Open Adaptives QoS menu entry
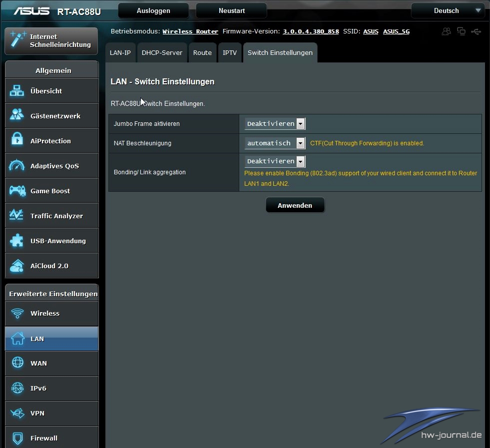This screenshot has width=490, height=448. coord(52,166)
